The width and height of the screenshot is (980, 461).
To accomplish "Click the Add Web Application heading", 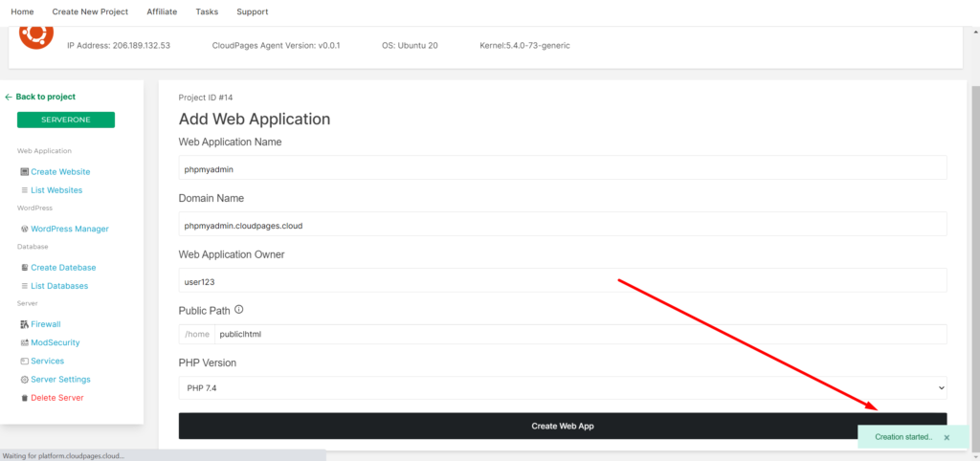I will [255, 120].
